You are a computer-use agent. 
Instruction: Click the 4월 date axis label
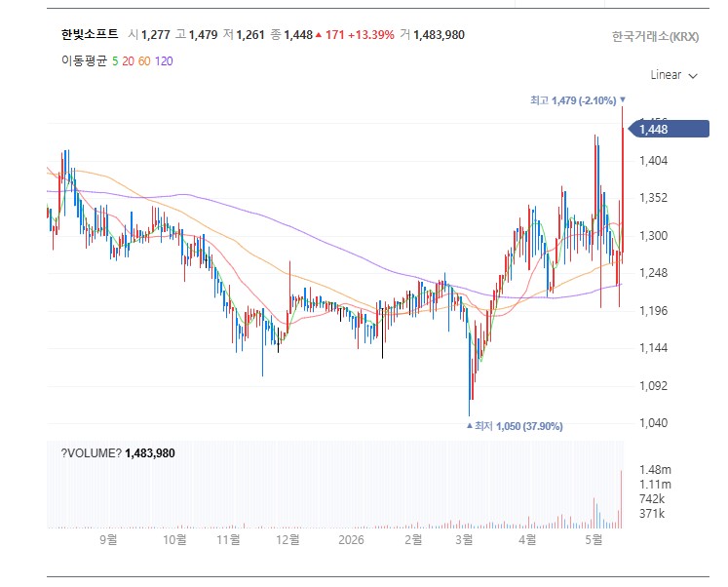click(527, 539)
